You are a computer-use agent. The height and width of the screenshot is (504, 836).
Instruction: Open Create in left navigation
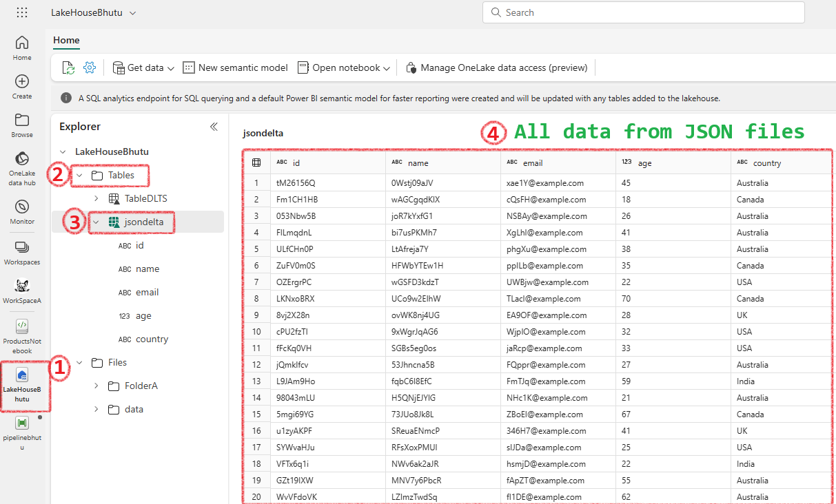click(22, 87)
